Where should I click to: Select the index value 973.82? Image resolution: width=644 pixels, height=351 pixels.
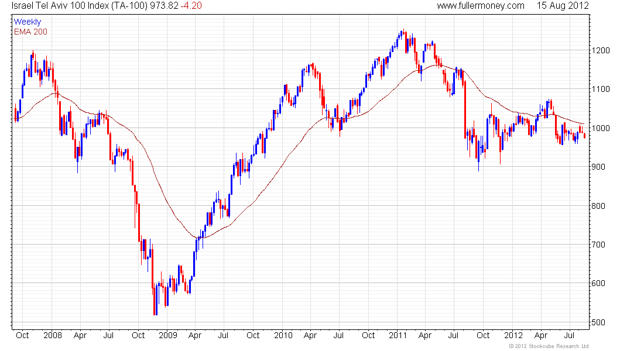(x=164, y=6)
